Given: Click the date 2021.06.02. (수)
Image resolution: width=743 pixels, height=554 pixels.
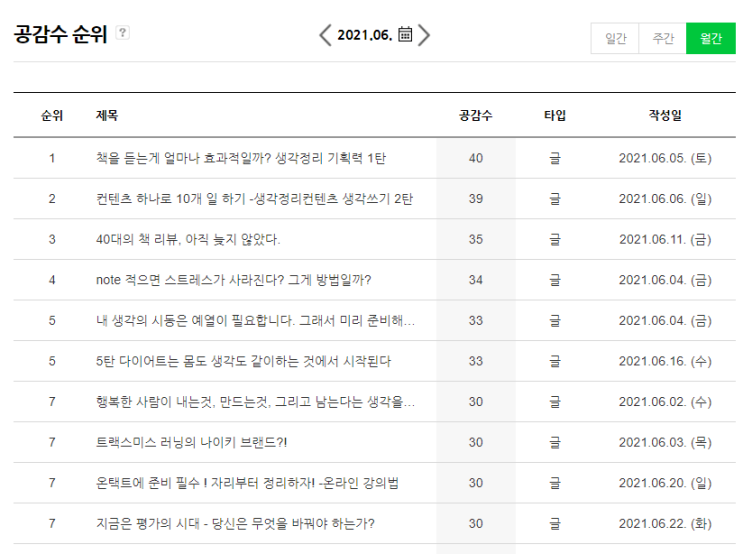Looking at the screenshot, I should (x=665, y=402).
